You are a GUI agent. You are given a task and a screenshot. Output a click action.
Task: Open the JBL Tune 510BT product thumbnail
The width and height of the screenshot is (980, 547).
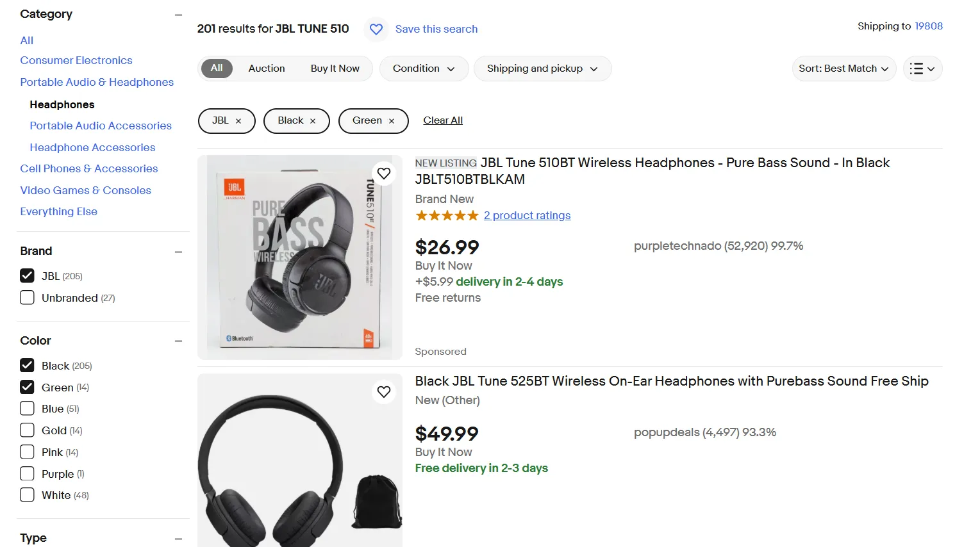(x=300, y=257)
